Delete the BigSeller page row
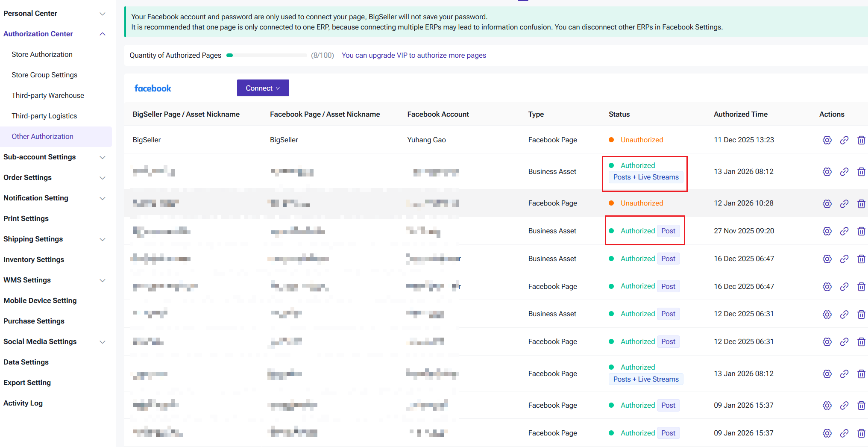 click(x=861, y=140)
